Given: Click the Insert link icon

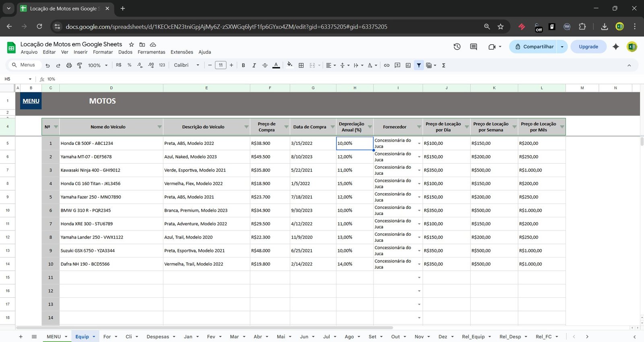Looking at the screenshot, I should point(386,65).
